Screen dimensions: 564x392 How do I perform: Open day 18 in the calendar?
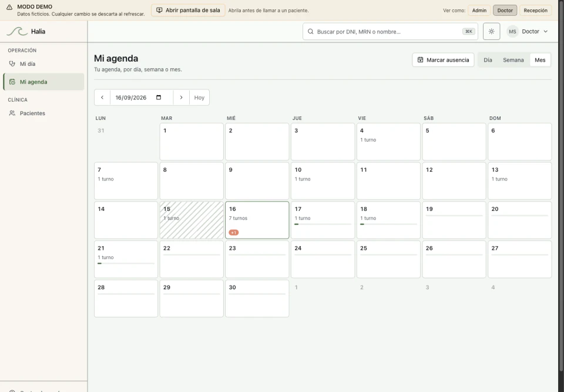point(388,220)
